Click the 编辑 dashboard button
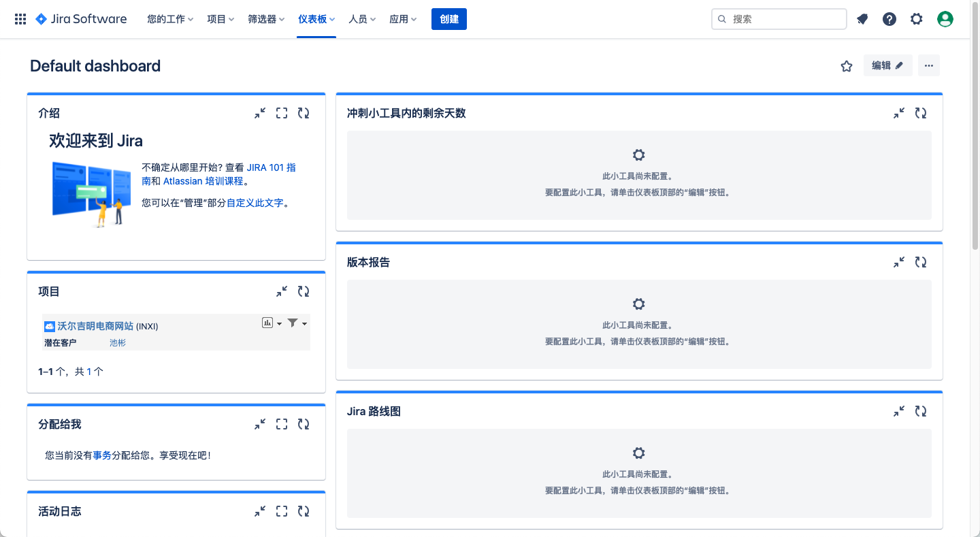The width and height of the screenshot is (980, 537). 887,65
